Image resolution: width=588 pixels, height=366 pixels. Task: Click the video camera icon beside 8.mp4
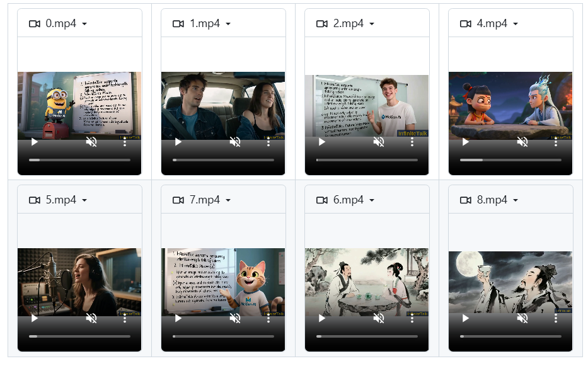coord(466,200)
